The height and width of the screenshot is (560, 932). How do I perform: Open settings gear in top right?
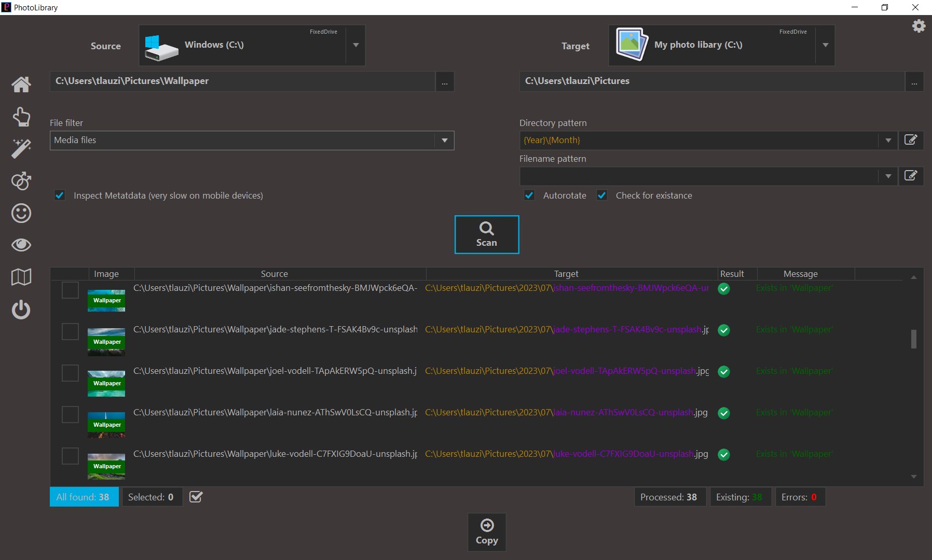(919, 26)
